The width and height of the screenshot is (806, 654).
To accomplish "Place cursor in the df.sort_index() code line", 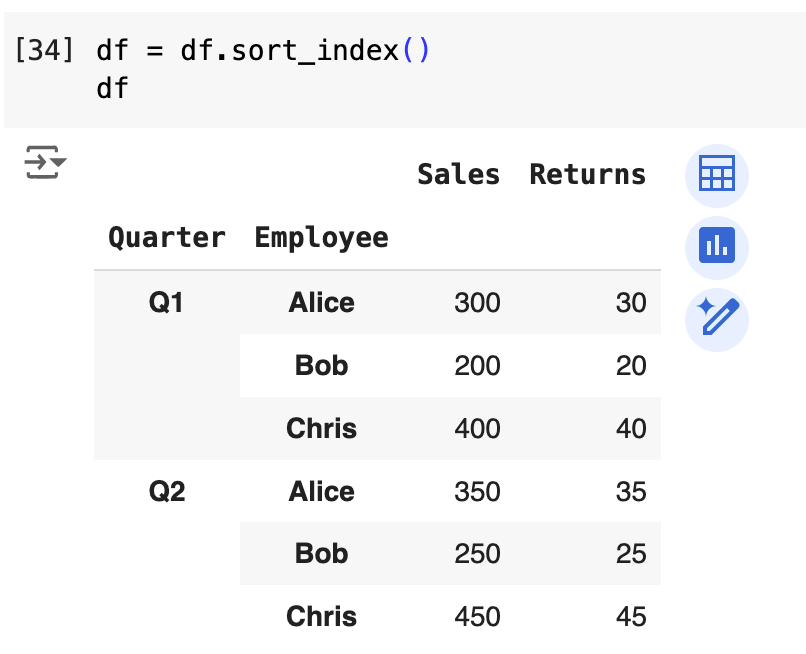I will [263, 50].
